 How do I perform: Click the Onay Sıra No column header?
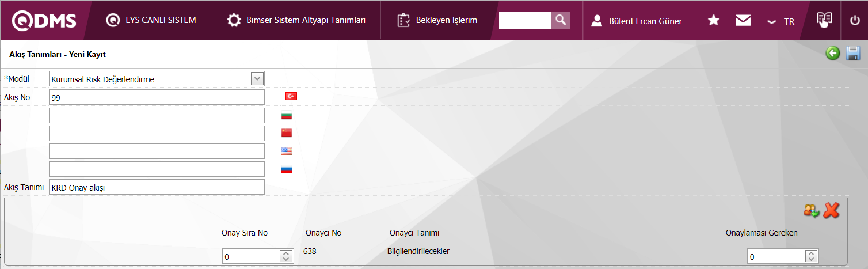click(245, 233)
